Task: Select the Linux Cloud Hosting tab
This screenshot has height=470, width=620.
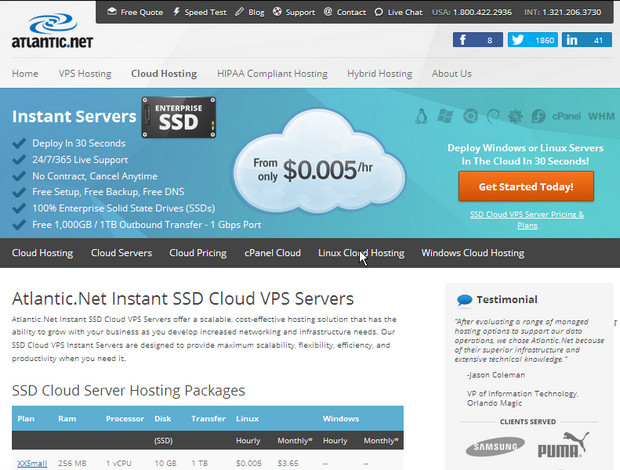Action: coord(361,253)
